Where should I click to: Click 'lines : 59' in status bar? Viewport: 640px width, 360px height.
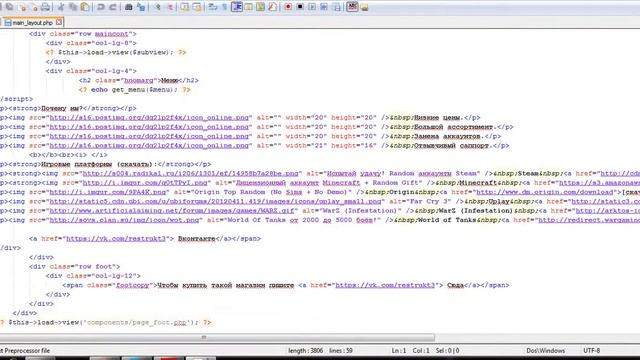tap(341, 351)
